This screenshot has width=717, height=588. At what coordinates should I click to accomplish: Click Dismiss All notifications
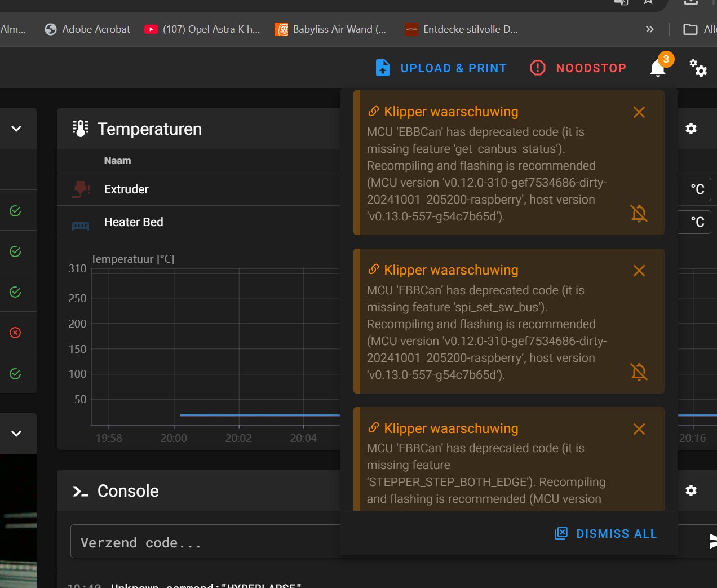(x=606, y=534)
